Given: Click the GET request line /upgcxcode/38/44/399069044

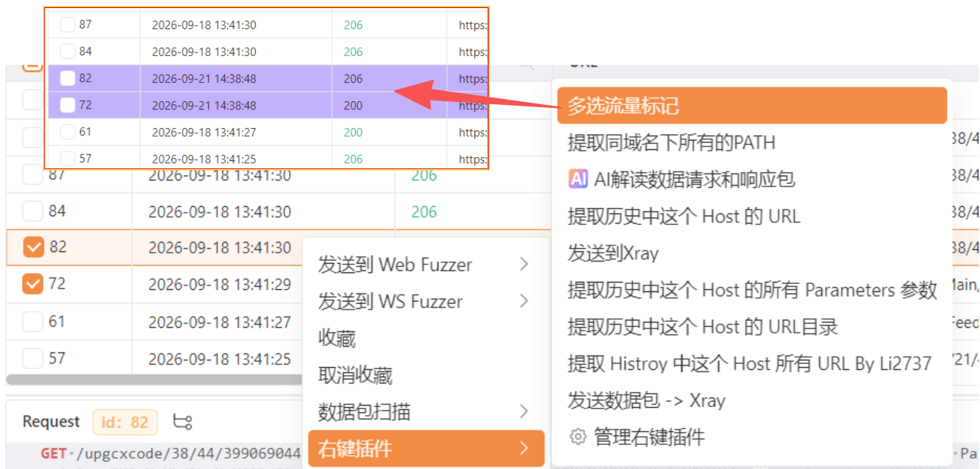Looking at the screenshot, I should click(x=172, y=454).
